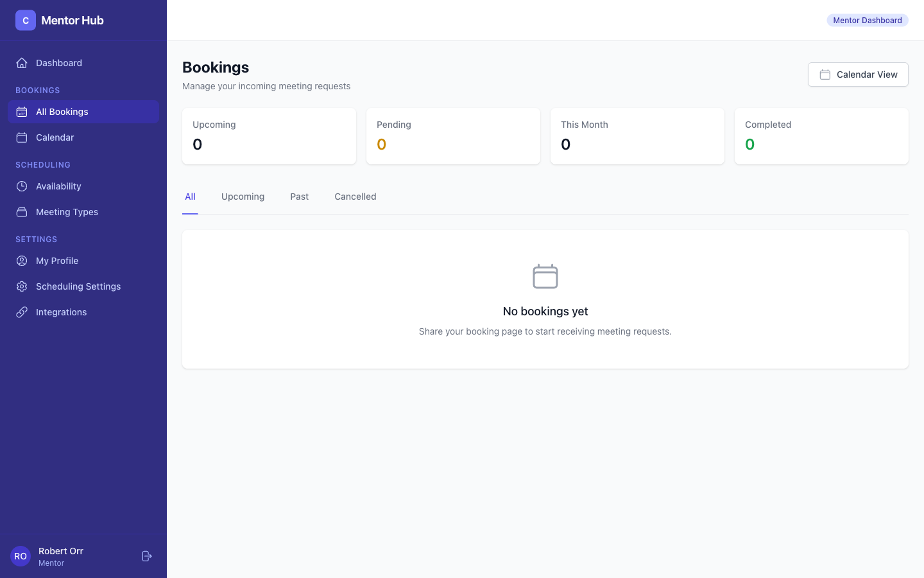Click the calendar icon on Calendar View button
Screen dimensions: 924x578
[825, 74]
